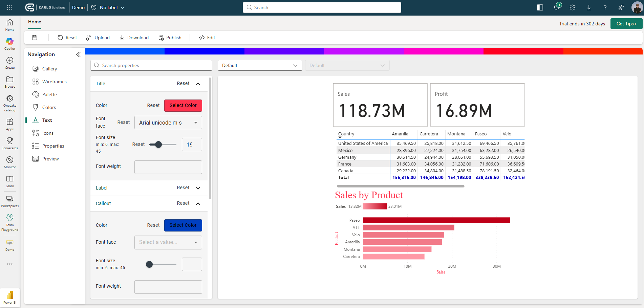Collapse the Navigation pane

78,54
